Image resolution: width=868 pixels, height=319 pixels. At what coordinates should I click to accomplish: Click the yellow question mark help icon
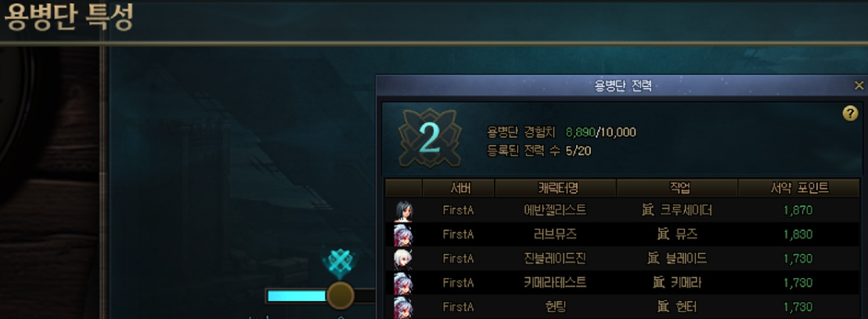[x=850, y=114]
